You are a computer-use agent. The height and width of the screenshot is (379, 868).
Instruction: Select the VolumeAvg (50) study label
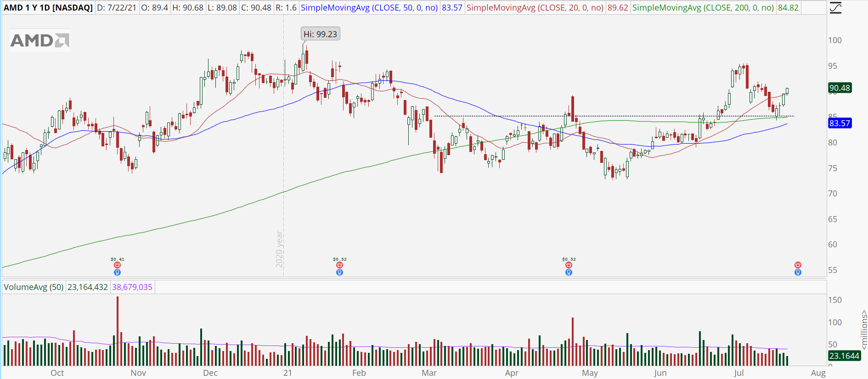(x=34, y=287)
